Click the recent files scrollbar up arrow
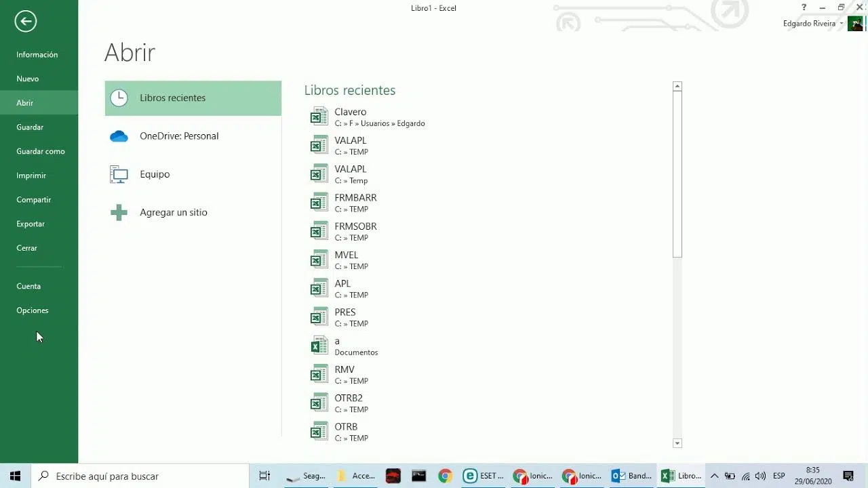This screenshot has width=868, height=488. 677,86
